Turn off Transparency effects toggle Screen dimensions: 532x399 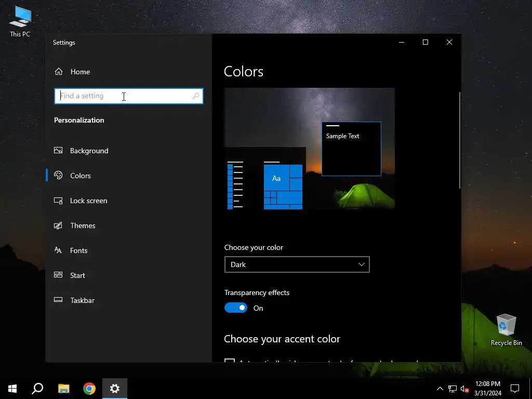(236, 308)
